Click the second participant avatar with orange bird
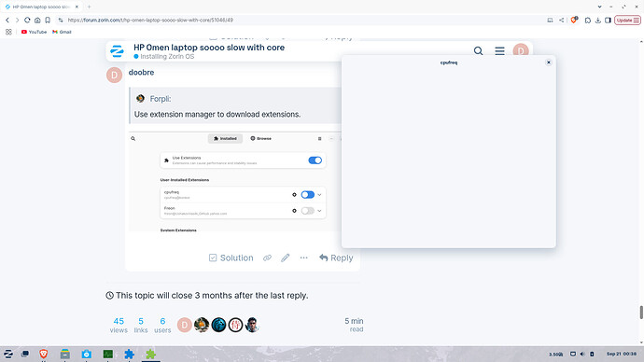The image size is (644, 362). [202, 325]
